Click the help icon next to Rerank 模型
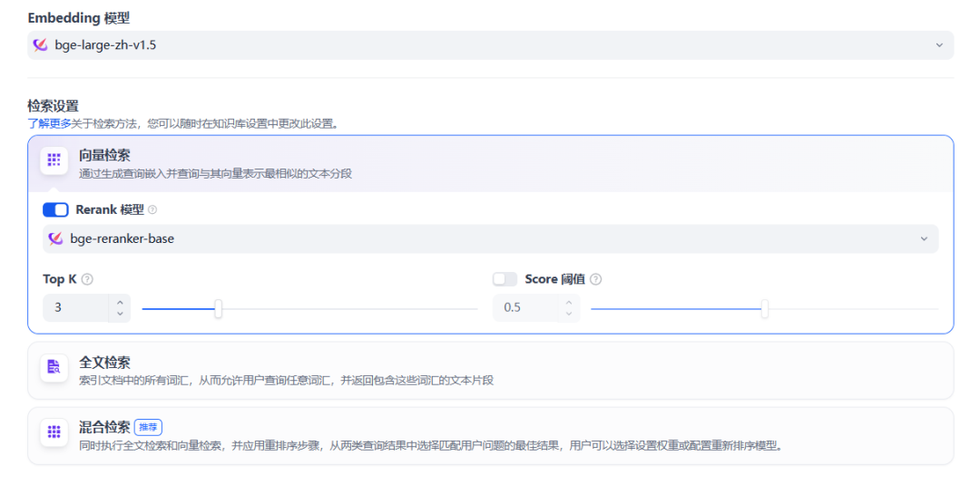 (152, 210)
